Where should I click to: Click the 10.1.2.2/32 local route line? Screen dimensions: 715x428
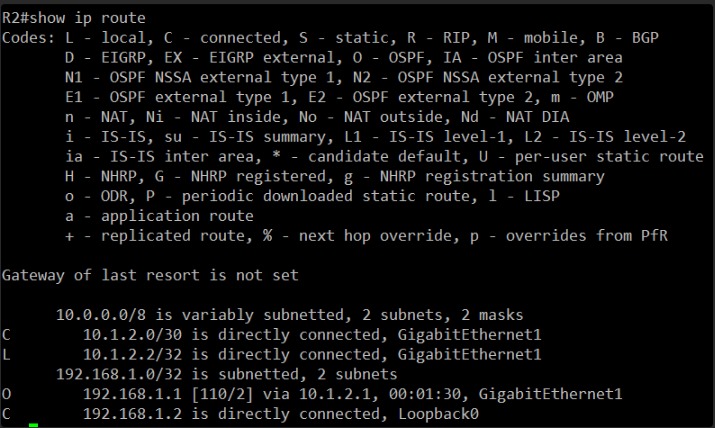click(271, 354)
